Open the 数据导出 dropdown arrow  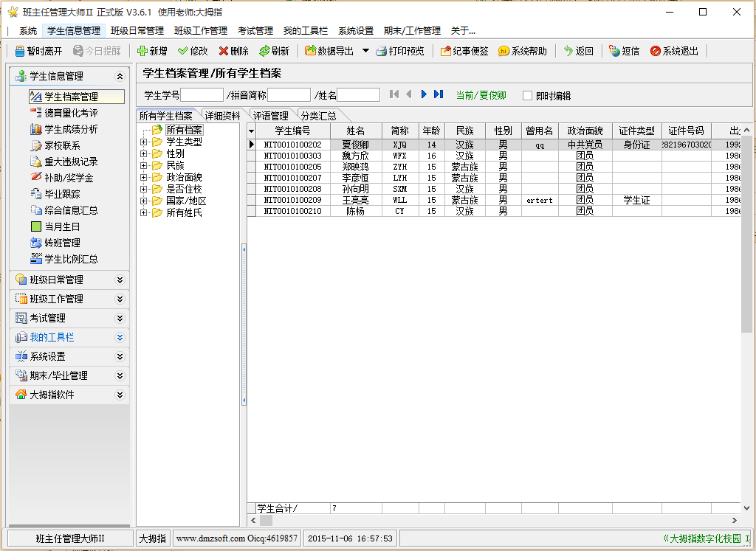365,51
